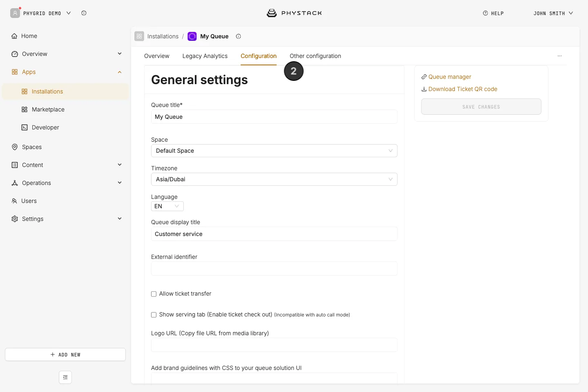The height and width of the screenshot is (392, 588).
Task: Open tenant info icon beside Phygrid Demo
Action: [84, 13]
